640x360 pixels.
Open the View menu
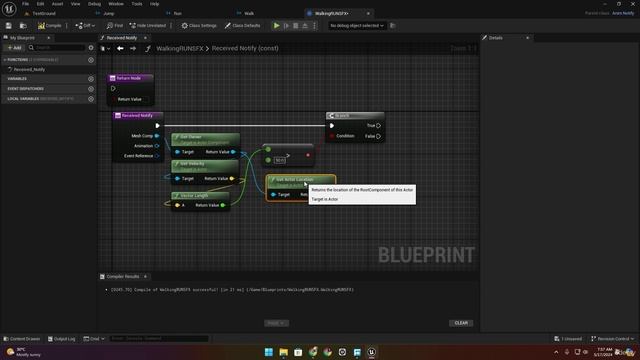tap(76, 4)
